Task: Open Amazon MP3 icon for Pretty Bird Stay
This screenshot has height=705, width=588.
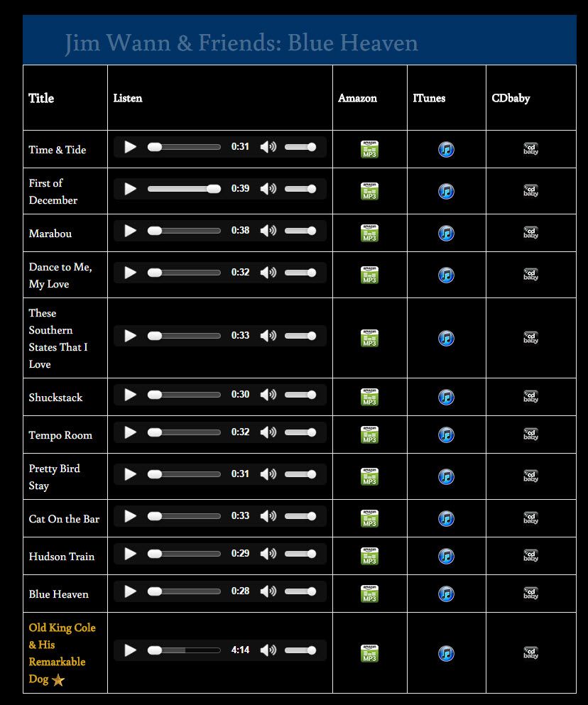Action: 369,476
